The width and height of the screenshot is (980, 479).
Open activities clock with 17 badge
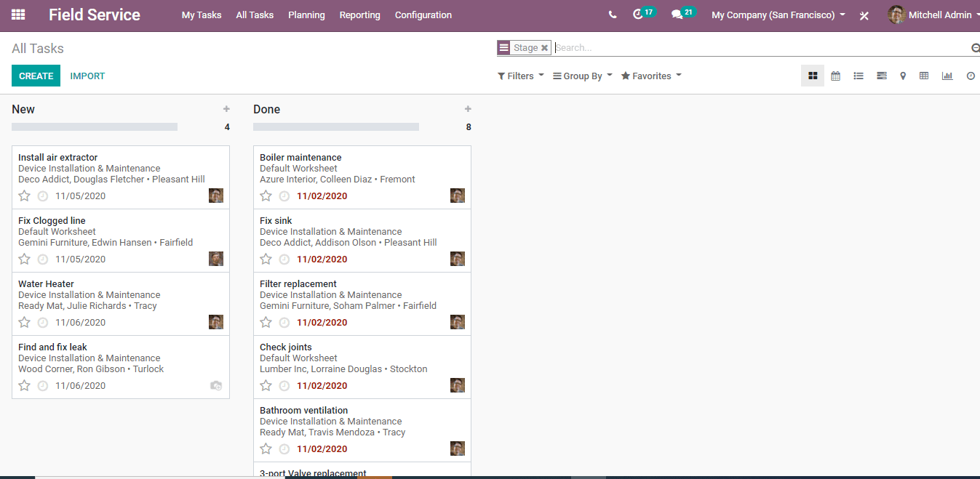click(x=638, y=15)
